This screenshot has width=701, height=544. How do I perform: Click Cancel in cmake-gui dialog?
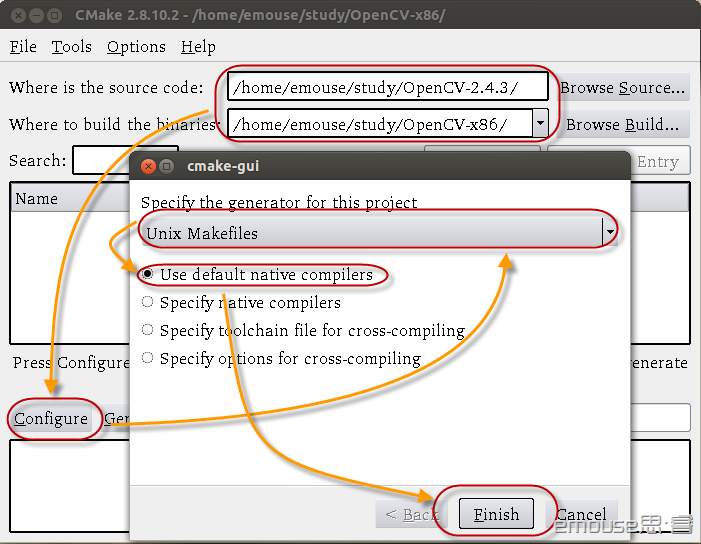coord(581,514)
